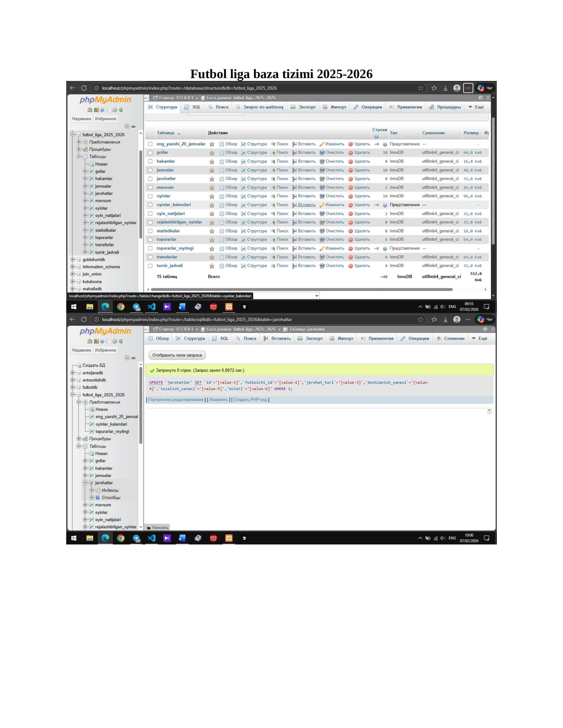Tick the checkbox for mavsum table
The height and width of the screenshot is (728, 563).
[x=150, y=187]
